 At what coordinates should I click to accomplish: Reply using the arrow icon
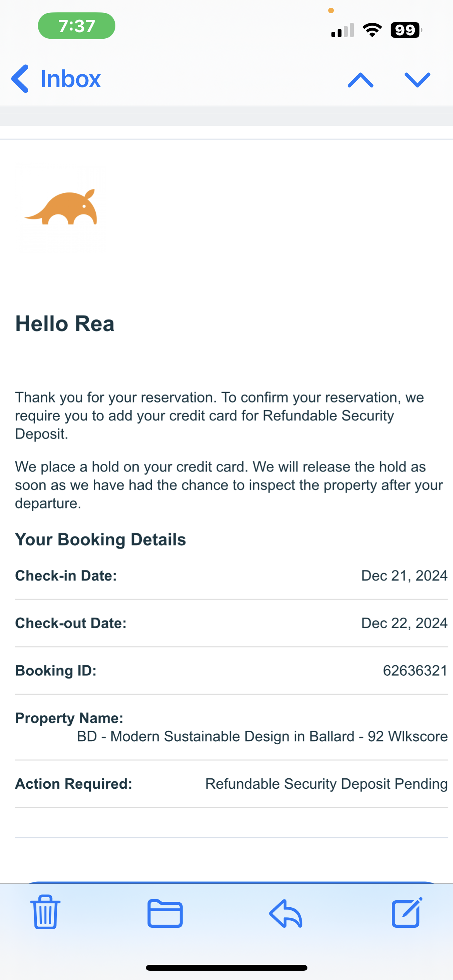[286, 913]
